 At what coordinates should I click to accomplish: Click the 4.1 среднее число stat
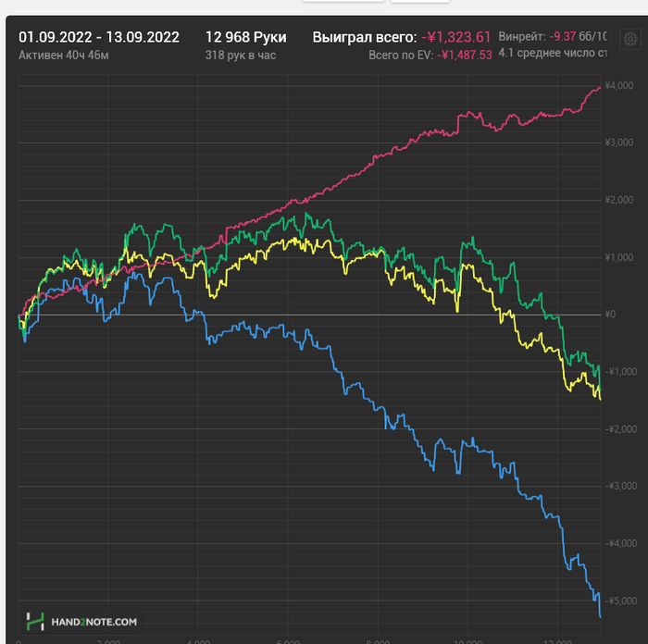pyautogui.click(x=552, y=53)
